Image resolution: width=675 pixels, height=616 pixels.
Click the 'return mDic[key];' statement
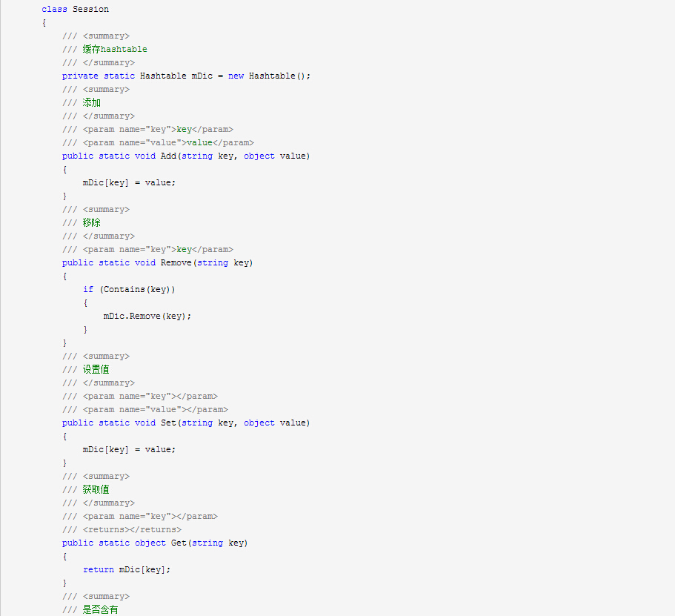(127, 570)
